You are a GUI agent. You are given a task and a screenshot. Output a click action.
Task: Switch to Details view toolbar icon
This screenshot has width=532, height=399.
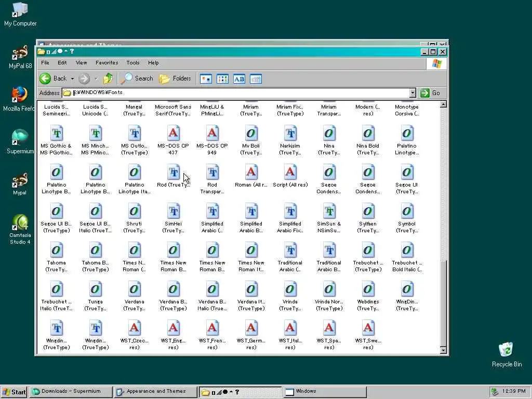[x=256, y=79]
